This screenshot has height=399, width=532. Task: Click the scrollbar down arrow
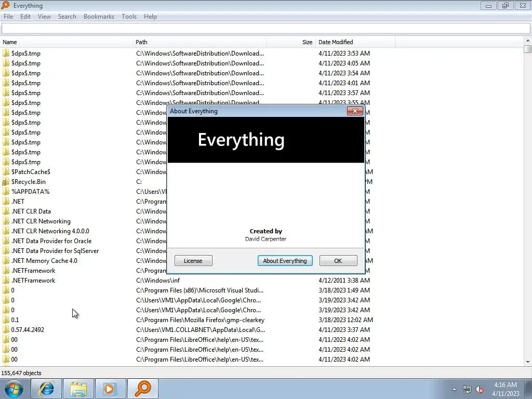pos(528,362)
